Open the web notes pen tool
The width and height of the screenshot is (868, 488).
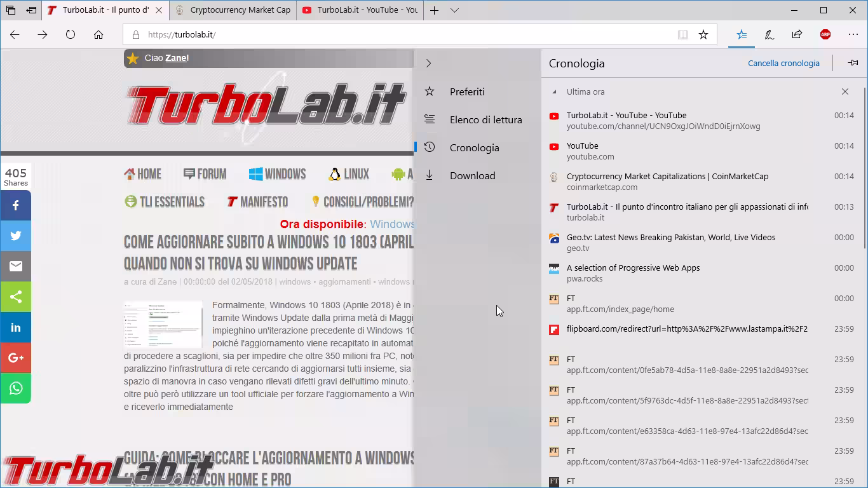tap(769, 34)
